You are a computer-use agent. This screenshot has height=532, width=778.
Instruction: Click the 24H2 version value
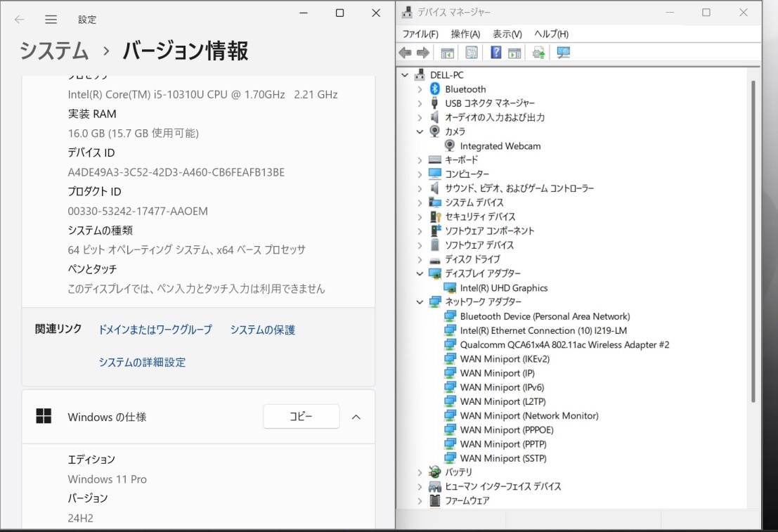[x=80, y=518]
